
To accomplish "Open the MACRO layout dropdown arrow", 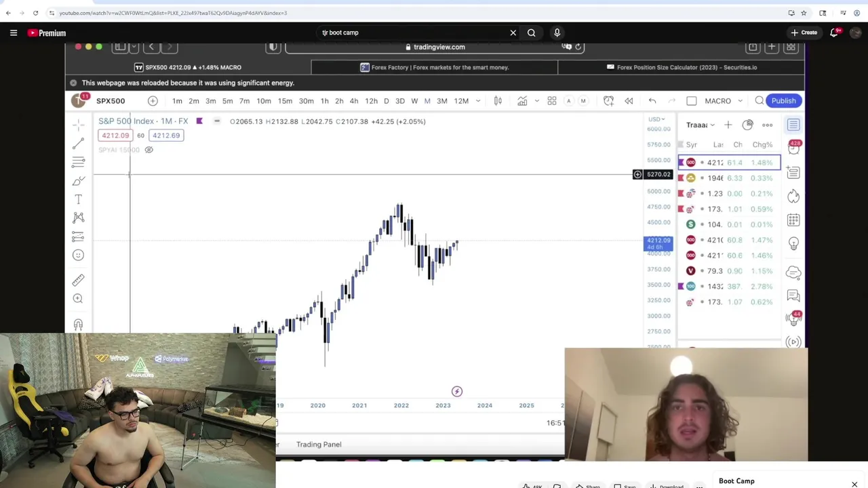I will [x=740, y=101].
